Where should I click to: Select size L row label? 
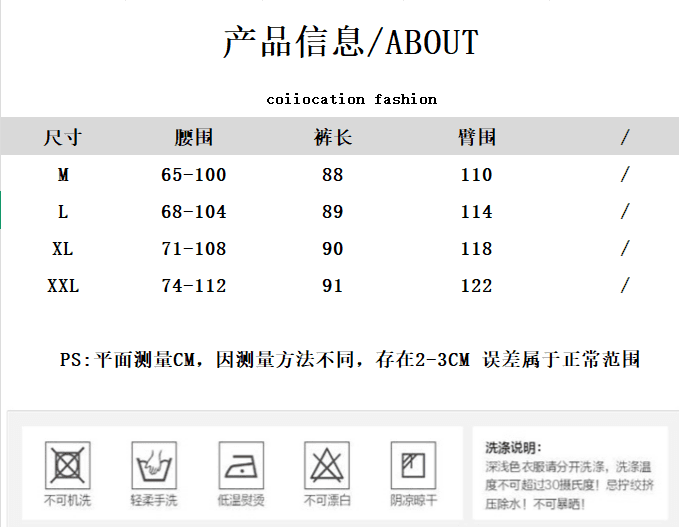63,212
